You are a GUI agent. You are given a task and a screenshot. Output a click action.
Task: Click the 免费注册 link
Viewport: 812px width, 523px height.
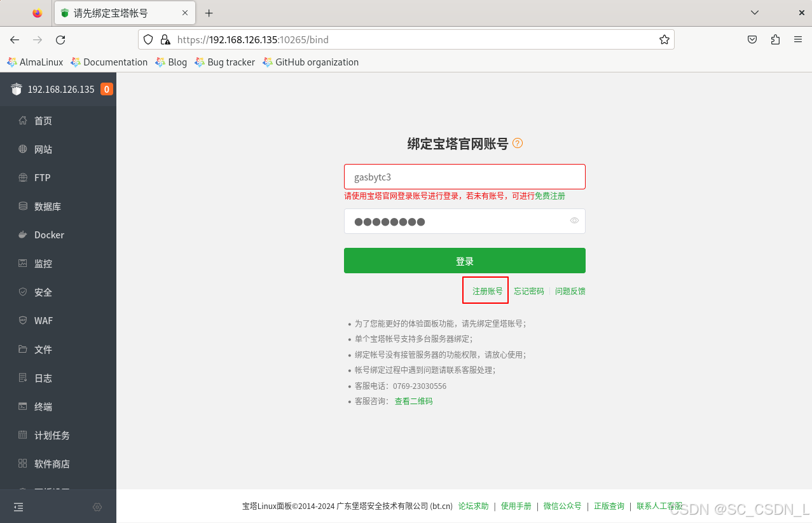(x=550, y=196)
